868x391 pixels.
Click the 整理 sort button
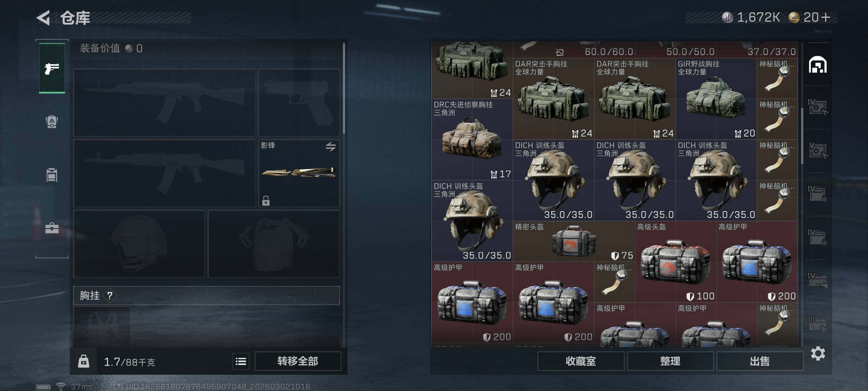670,361
